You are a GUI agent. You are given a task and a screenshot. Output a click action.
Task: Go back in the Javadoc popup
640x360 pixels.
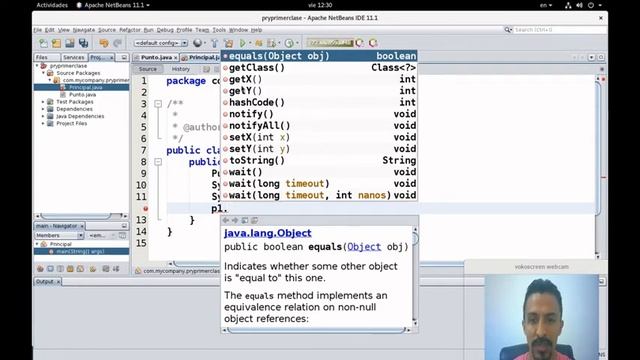226,220
